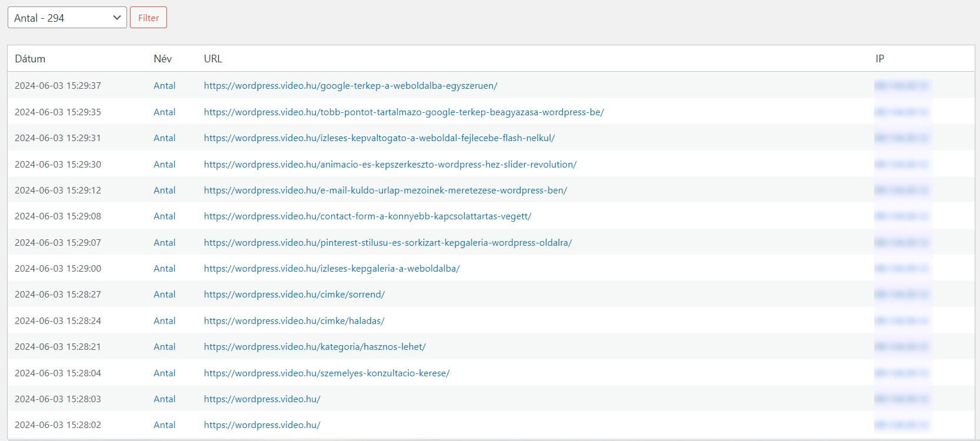This screenshot has width=980, height=441.
Task: Select the date 2024-06-03 15:28:04
Action: point(58,373)
